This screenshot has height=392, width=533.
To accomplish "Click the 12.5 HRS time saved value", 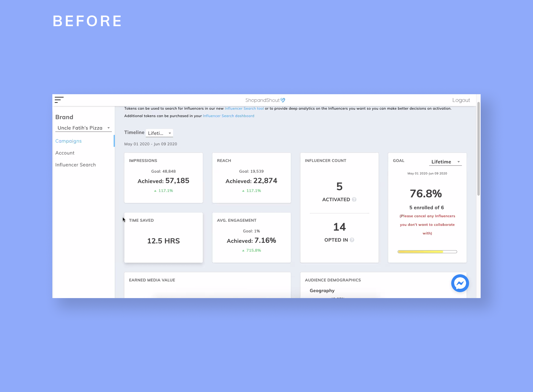I will (x=164, y=241).
